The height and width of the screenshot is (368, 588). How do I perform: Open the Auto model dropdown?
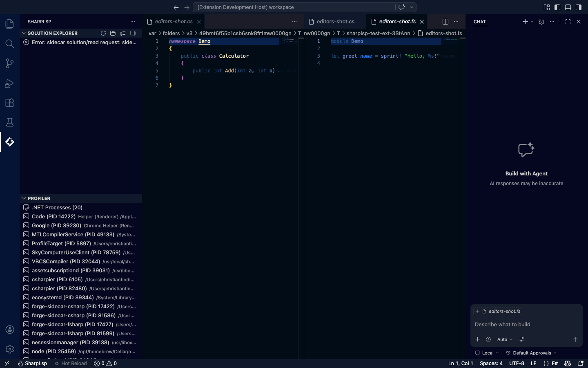[x=505, y=339]
